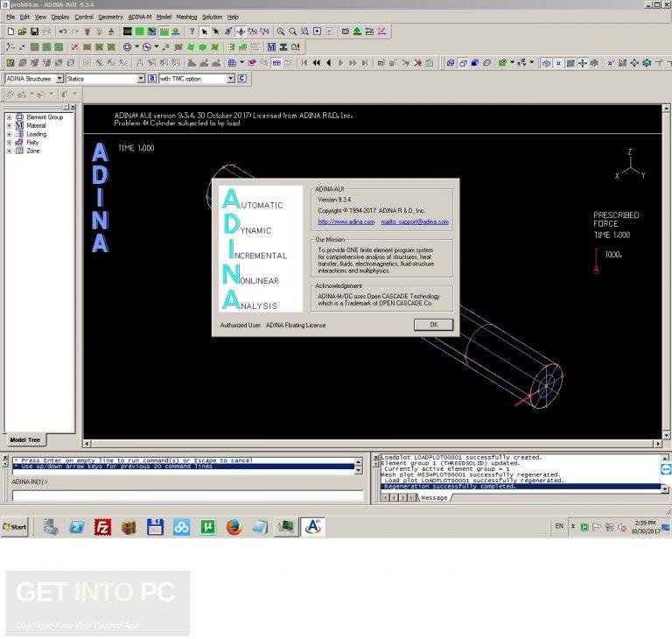This screenshot has width=672, height=639.
Task: Click the Undo arrow icon
Action: coord(63,32)
